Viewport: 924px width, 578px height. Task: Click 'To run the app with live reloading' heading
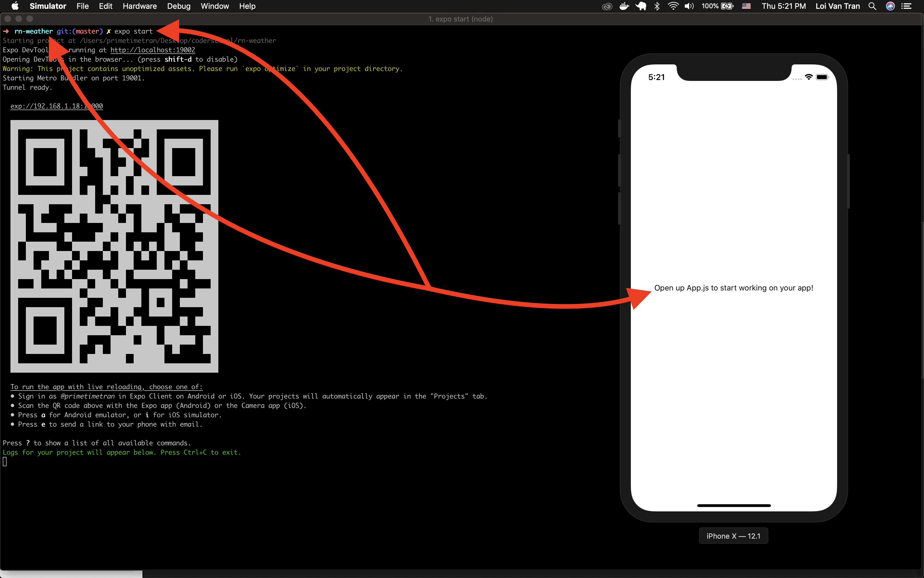click(106, 387)
